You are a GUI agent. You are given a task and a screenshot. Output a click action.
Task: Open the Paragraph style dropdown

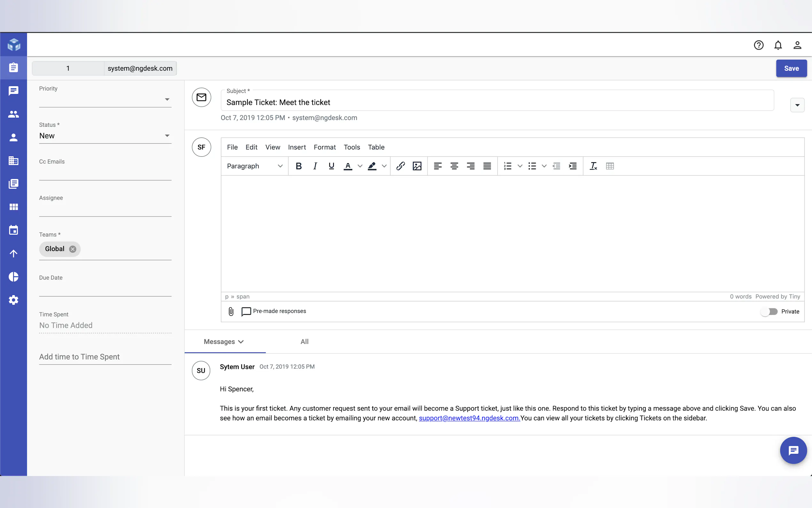(255, 166)
